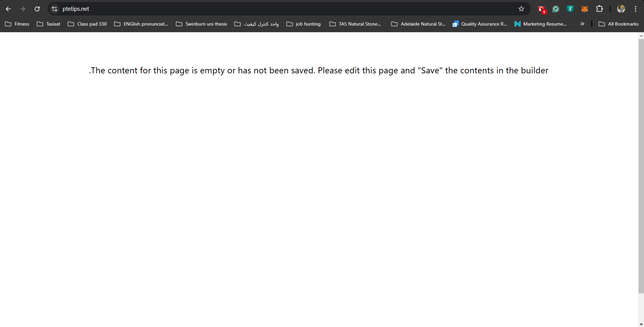Bookmark this page with the star icon

pyautogui.click(x=521, y=9)
